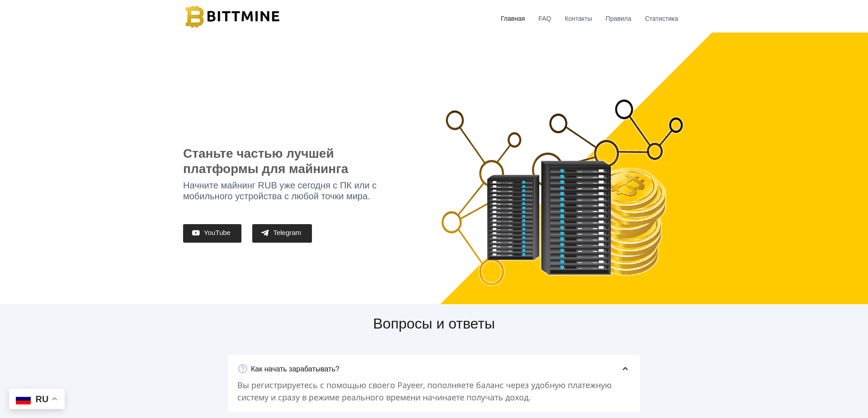Click the BITTMINE wordmark text

click(243, 16)
